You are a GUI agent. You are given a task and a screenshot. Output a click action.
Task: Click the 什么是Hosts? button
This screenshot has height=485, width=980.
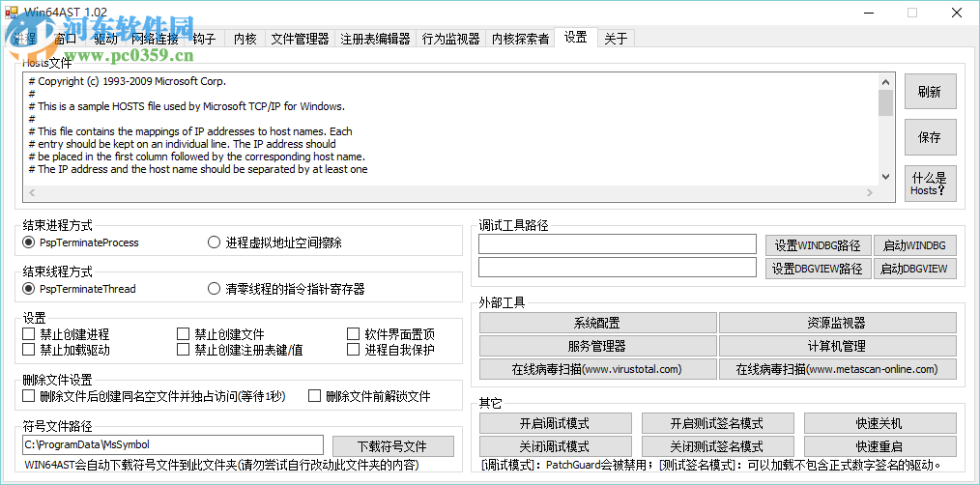[930, 184]
